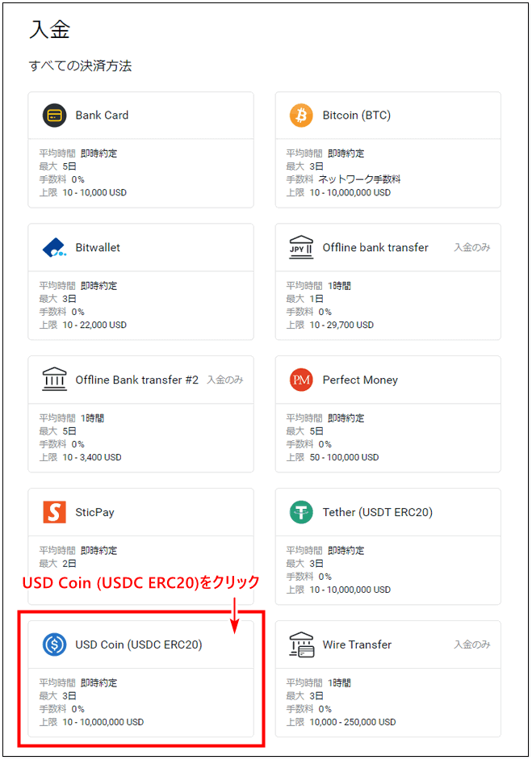Click SticPay 最大 2日 line
532x760 pixels.
click(58, 563)
